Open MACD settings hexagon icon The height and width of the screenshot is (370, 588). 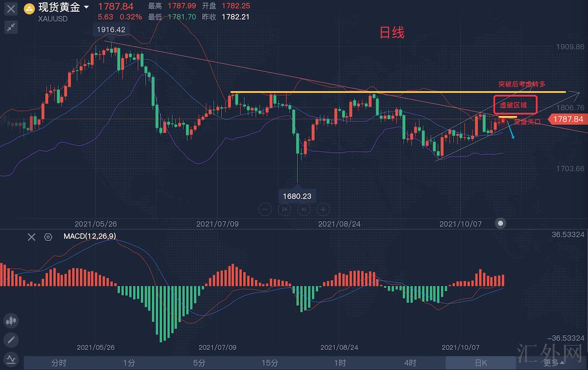[48, 237]
